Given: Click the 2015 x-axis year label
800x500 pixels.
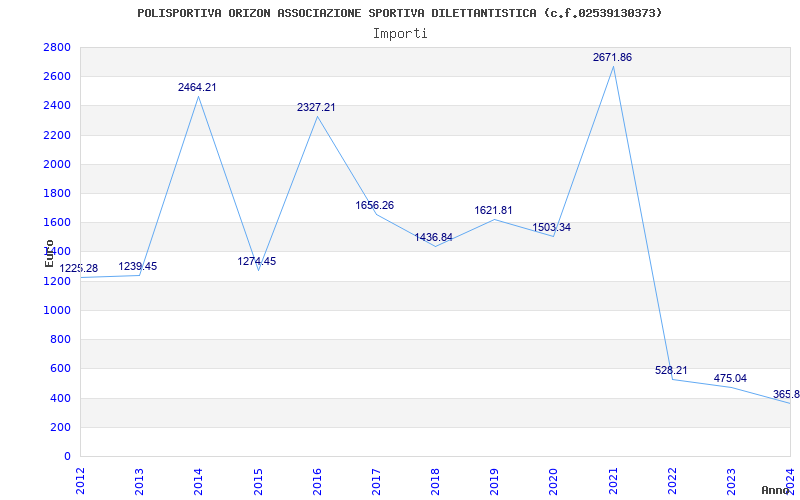Looking at the screenshot, I should tap(258, 481).
